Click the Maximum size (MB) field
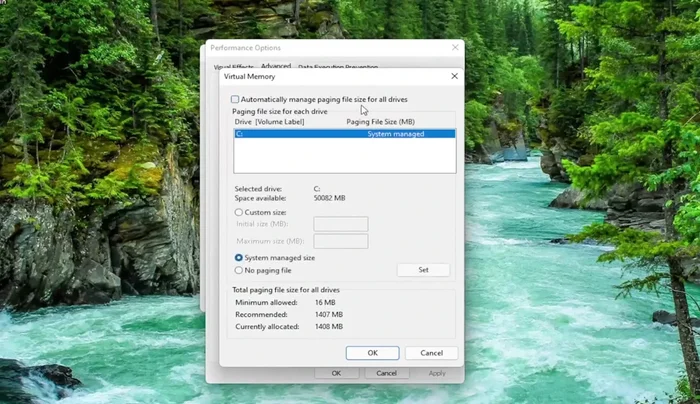700x404 pixels. [x=341, y=241]
